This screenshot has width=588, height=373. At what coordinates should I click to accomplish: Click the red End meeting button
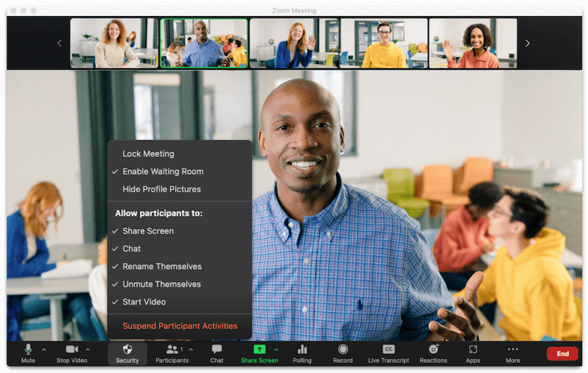562,353
